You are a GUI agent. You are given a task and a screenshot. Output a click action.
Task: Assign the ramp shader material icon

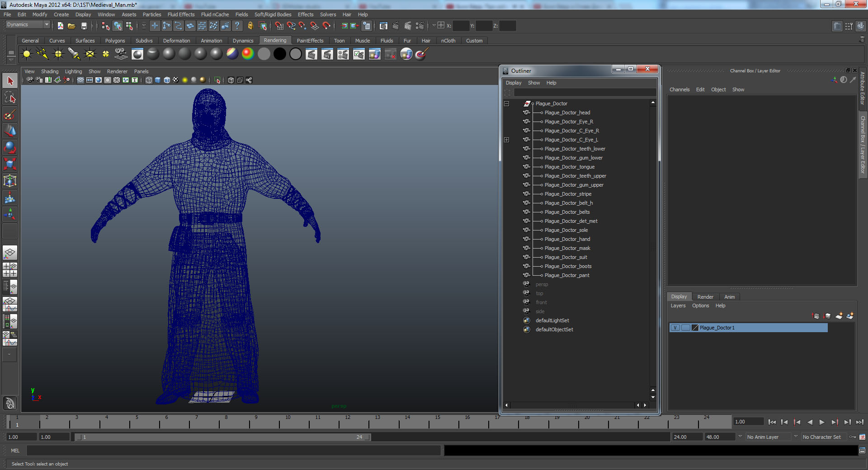pyautogui.click(x=248, y=54)
